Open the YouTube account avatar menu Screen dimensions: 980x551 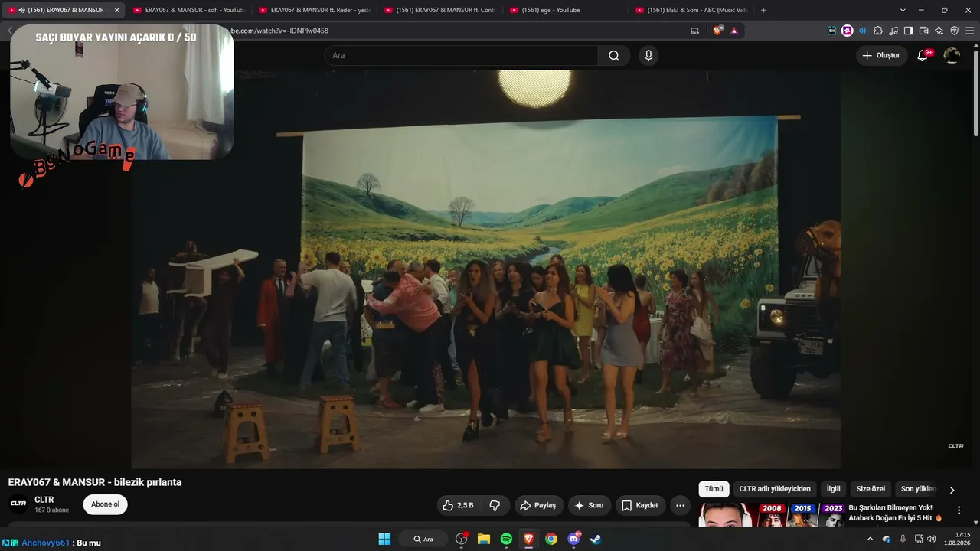tap(952, 55)
